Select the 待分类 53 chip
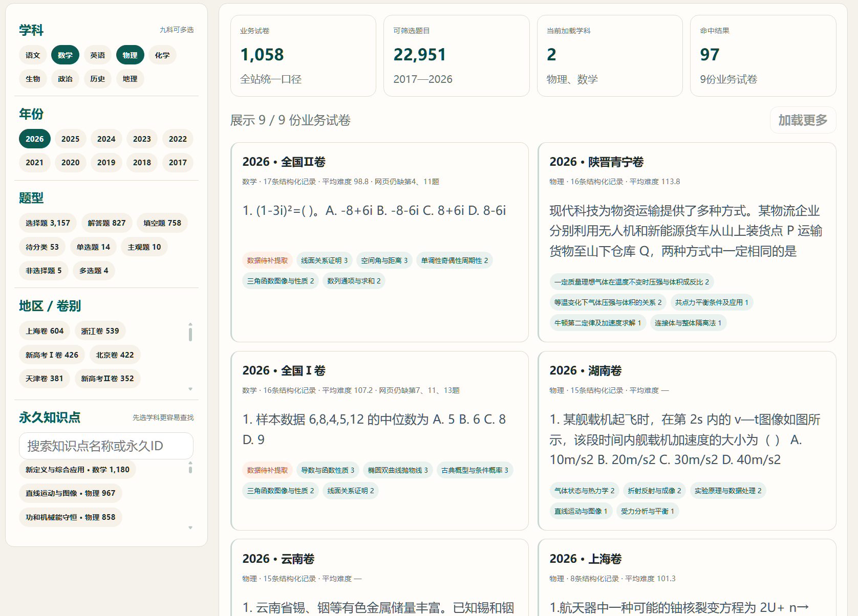 click(x=42, y=247)
